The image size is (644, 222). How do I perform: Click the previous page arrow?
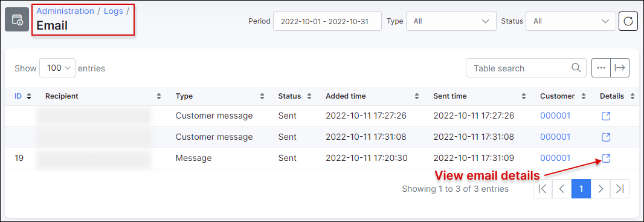coord(562,189)
